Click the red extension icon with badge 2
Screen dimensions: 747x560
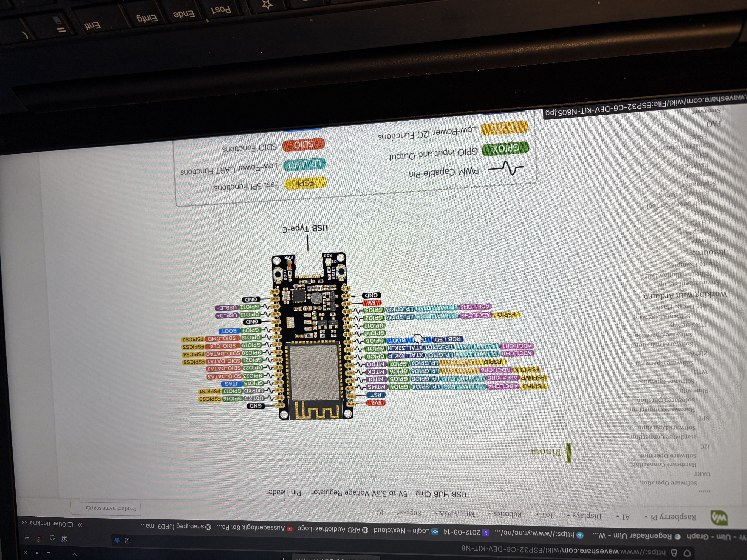tap(39, 539)
